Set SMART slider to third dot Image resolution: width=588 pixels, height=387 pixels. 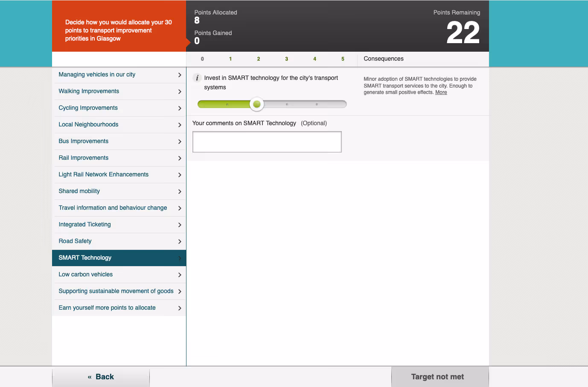[x=287, y=104]
